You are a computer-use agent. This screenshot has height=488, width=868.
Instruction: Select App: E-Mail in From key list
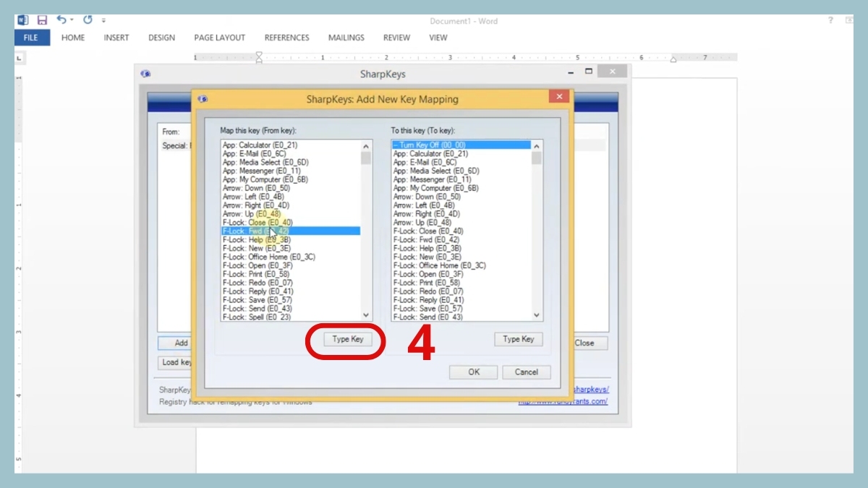coord(291,154)
